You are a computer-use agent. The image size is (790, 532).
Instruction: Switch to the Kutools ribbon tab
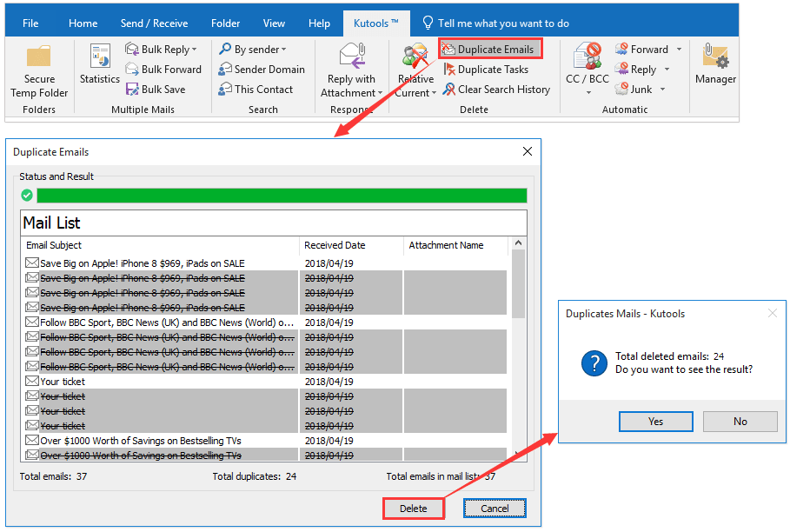376,23
